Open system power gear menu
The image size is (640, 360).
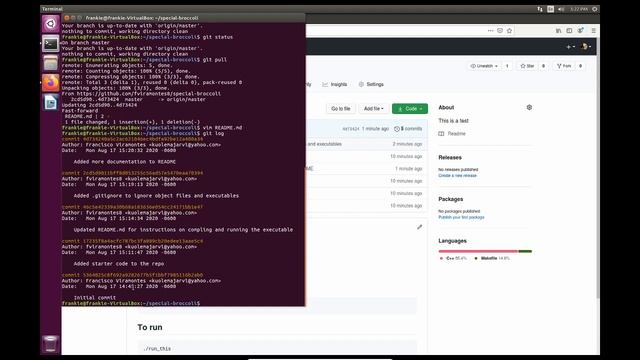coord(595,9)
